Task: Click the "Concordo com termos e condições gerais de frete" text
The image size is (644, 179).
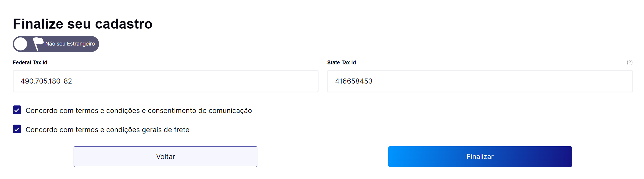Action: pos(107,130)
